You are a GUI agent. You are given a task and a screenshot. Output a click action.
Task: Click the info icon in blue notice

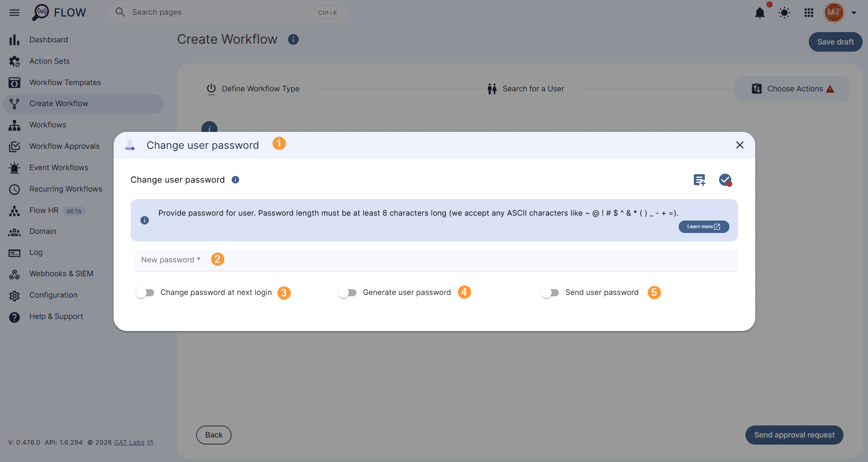click(144, 221)
